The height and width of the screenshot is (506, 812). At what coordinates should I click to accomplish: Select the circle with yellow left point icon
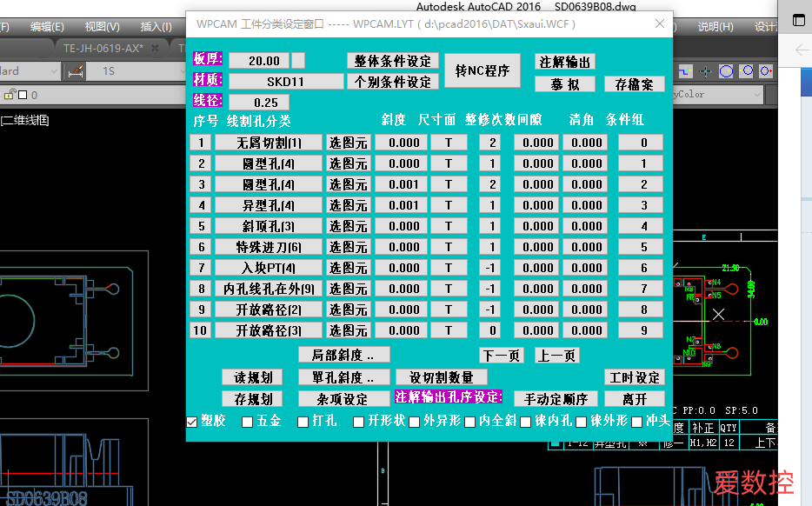[747, 71]
